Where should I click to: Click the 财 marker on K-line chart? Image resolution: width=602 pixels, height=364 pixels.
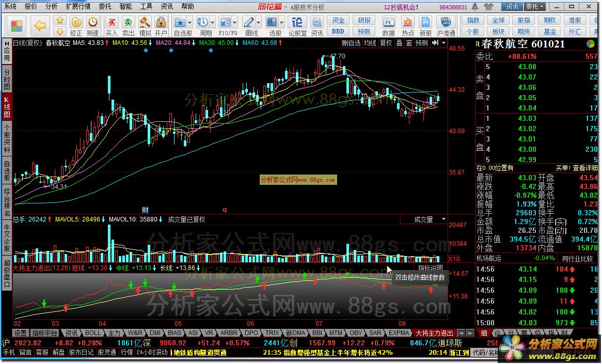pyautogui.click(x=145, y=210)
